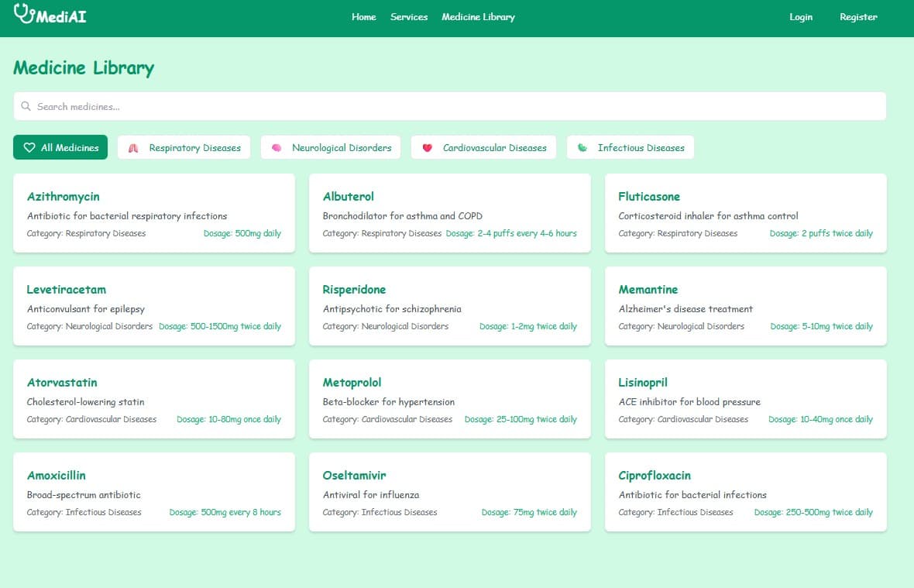Click the magnifying glass search icon
This screenshot has width=914, height=588.
point(27,105)
